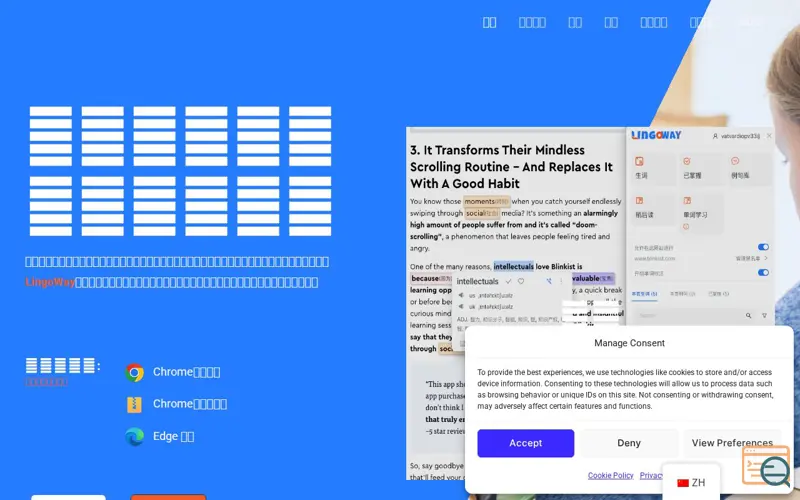
Task: Open the Chrome web store download link
Action: 187,372
